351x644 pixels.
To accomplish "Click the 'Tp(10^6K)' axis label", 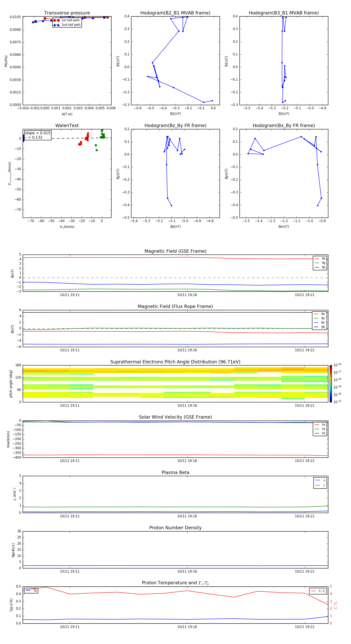I will point(11,605).
